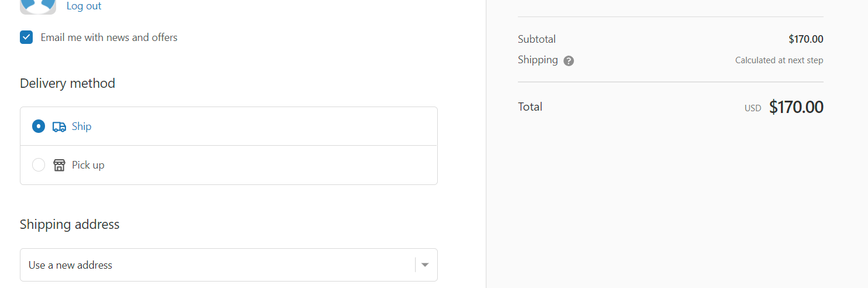Click the Total label in order summary
The image size is (868, 288).
coord(530,107)
